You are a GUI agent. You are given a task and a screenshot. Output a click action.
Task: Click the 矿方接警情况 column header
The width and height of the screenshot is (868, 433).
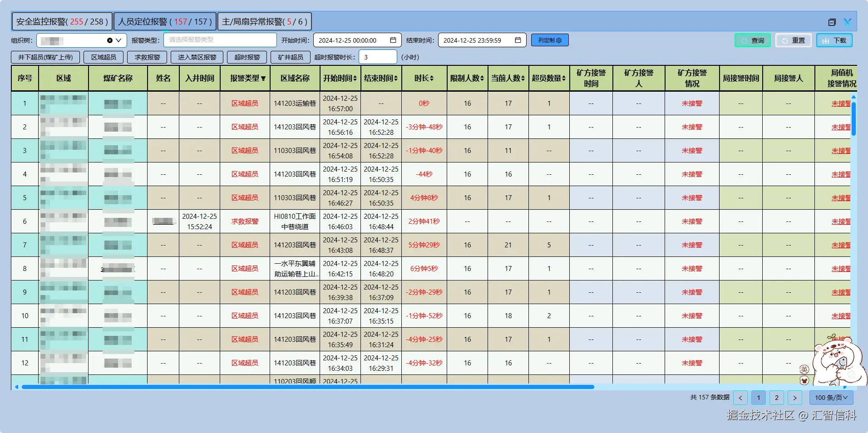692,79
